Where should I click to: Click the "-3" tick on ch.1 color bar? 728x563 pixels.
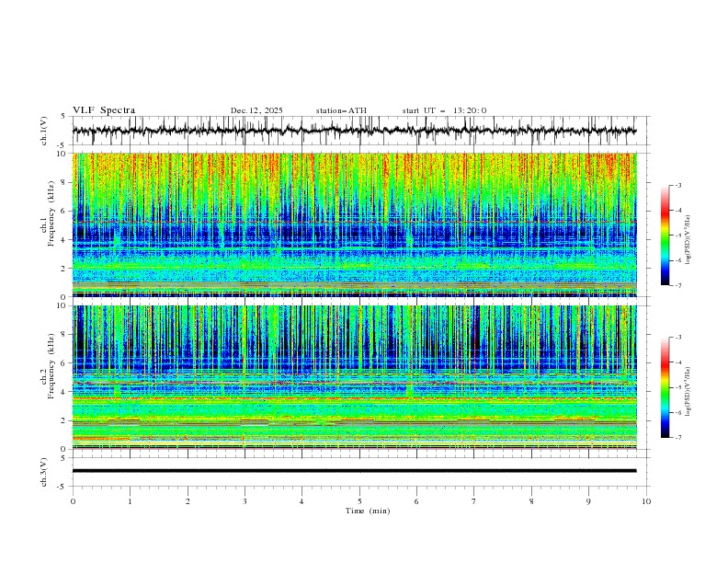pyautogui.click(x=677, y=185)
